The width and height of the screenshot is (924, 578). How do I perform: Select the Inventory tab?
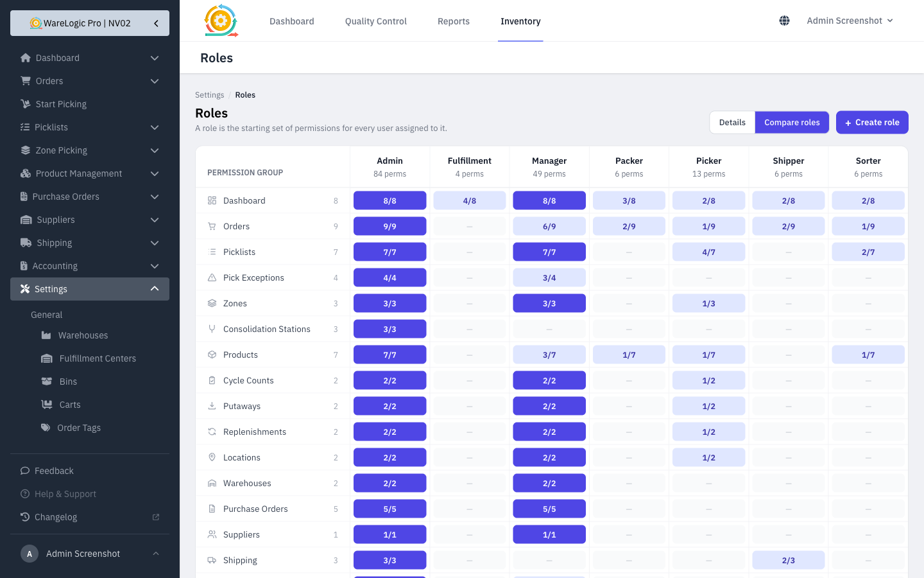(520, 21)
